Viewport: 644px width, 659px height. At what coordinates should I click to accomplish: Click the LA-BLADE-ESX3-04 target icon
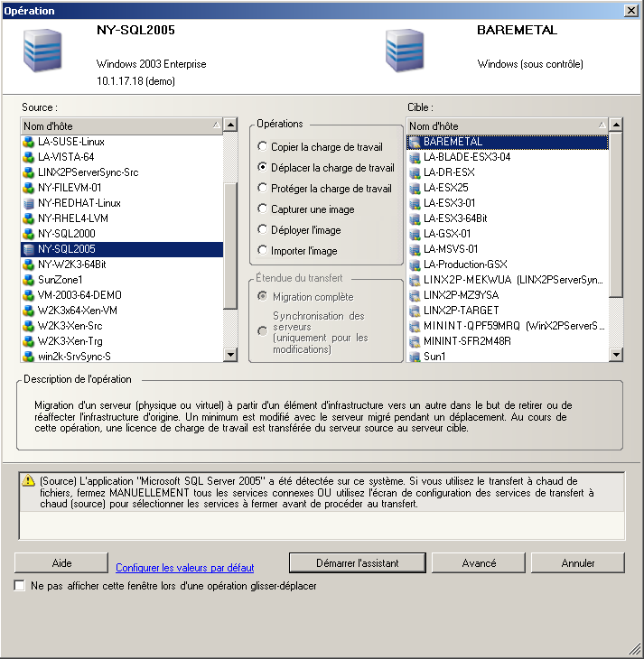tap(415, 158)
